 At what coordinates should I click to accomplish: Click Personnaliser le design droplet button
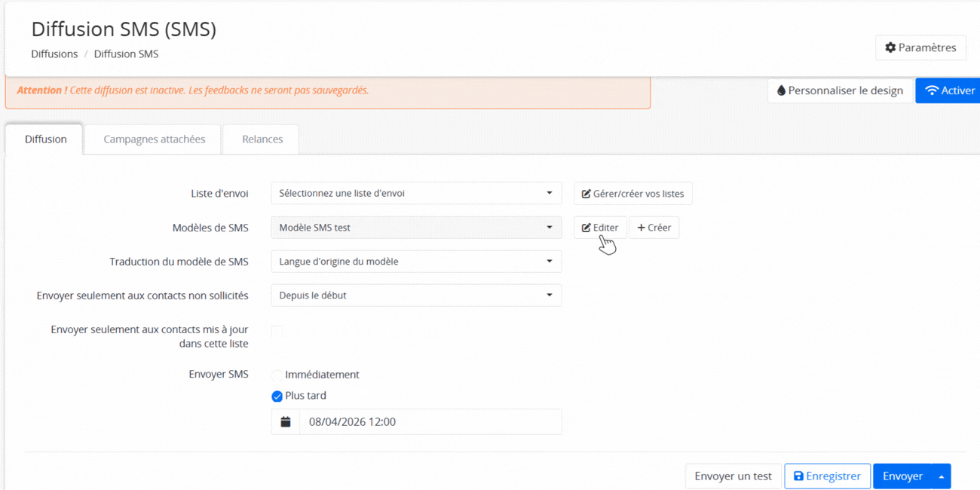tap(840, 90)
